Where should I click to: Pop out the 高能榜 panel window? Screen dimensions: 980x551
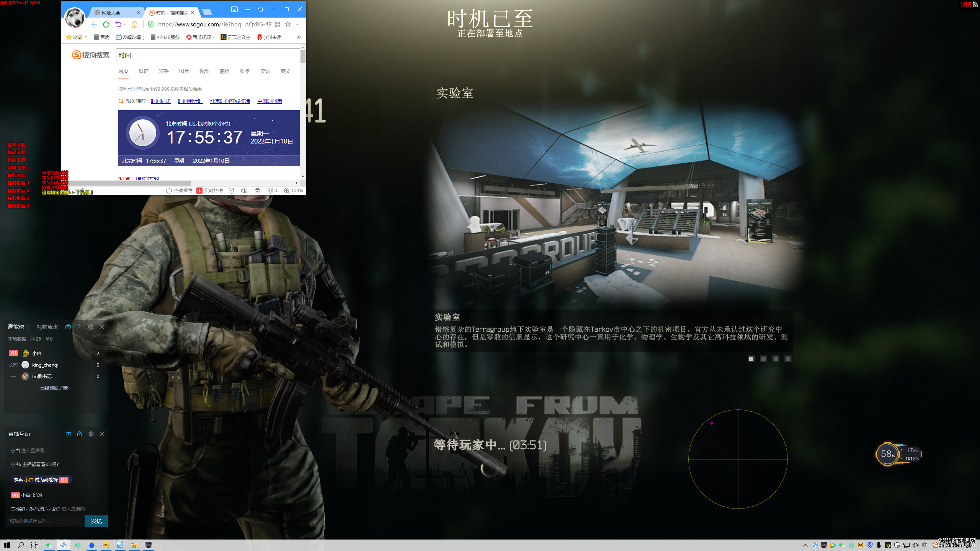(68, 327)
